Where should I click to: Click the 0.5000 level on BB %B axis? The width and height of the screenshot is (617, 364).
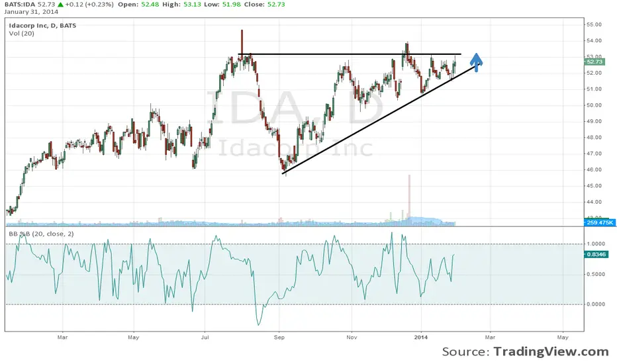coord(596,274)
